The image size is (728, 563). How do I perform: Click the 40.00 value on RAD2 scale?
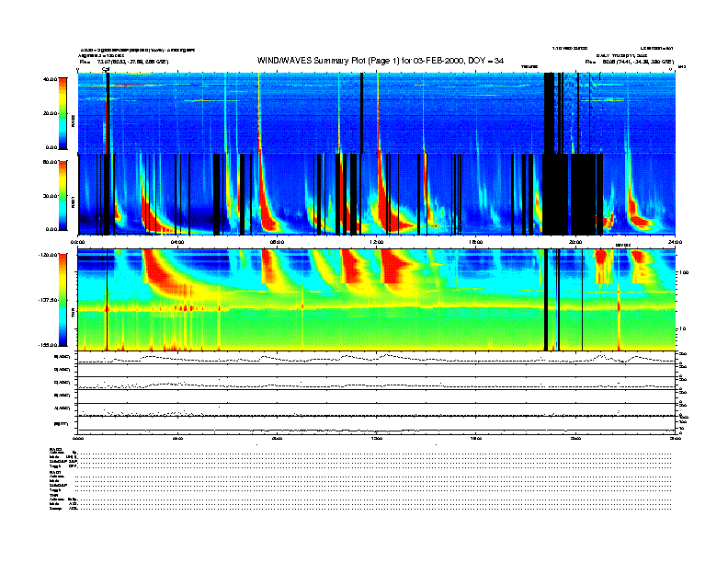pyautogui.click(x=50, y=79)
